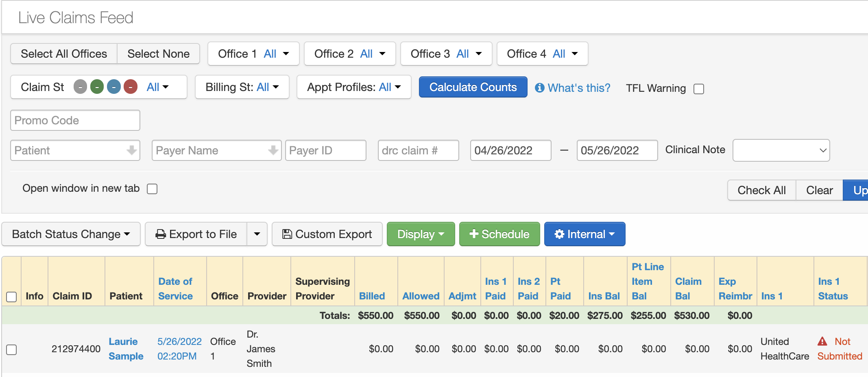Open the Claim St All dropdown
The image size is (868, 377).
pos(157,87)
